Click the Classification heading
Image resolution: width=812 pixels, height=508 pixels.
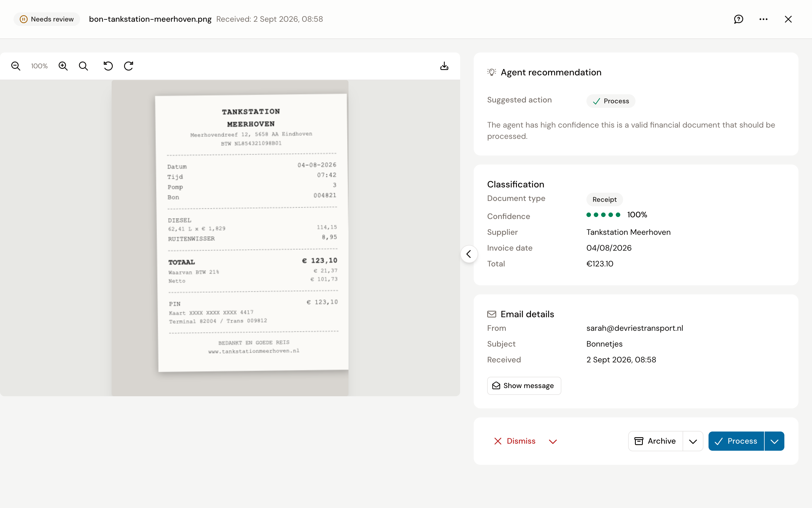point(515,184)
